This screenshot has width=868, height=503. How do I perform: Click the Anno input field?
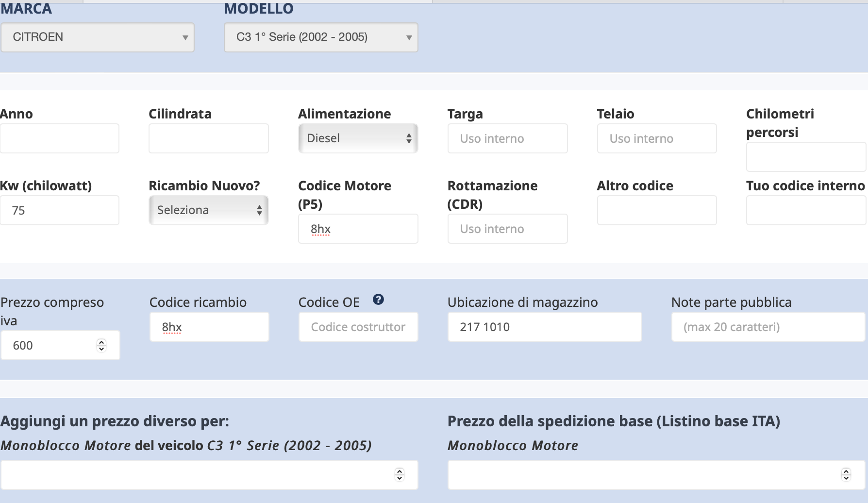click(59, 138)
